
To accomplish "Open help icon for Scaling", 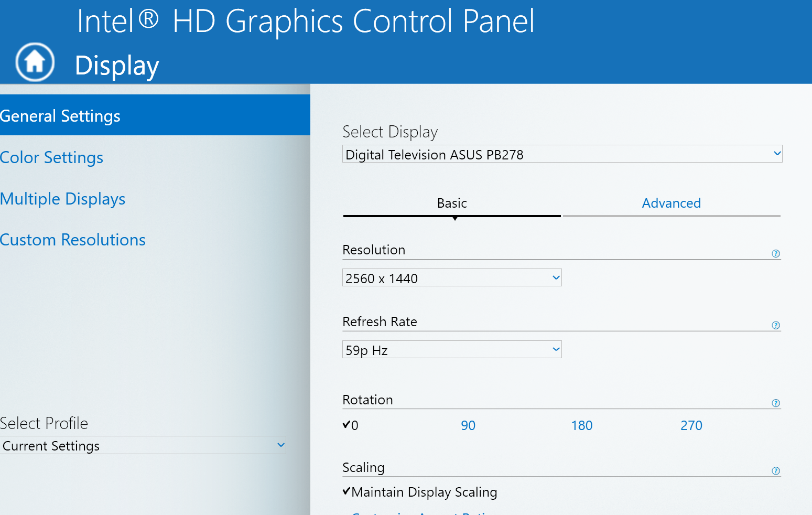I will [x=776, y=471].
